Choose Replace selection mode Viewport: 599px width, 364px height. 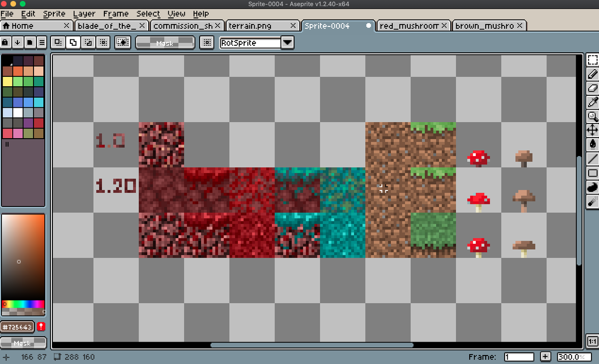pos(58,43)
